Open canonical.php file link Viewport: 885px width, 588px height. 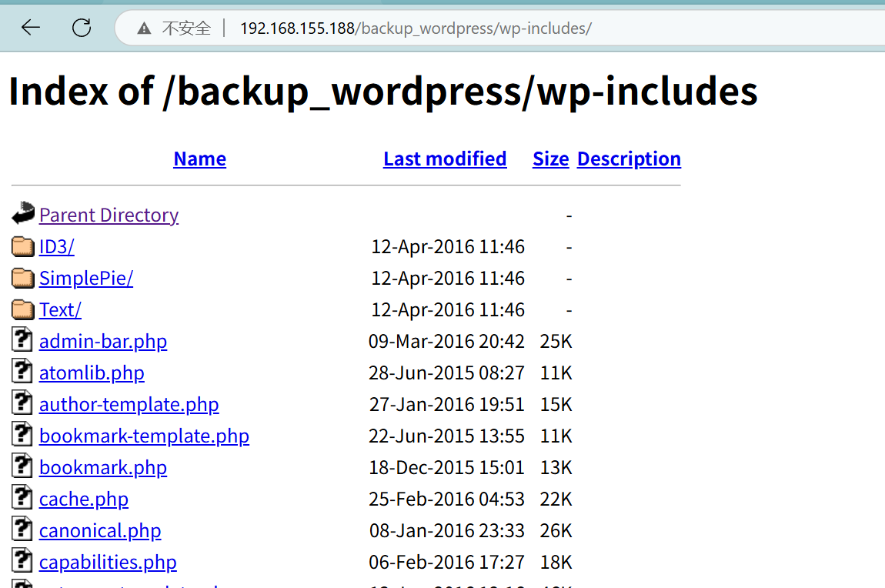point(100,531)
